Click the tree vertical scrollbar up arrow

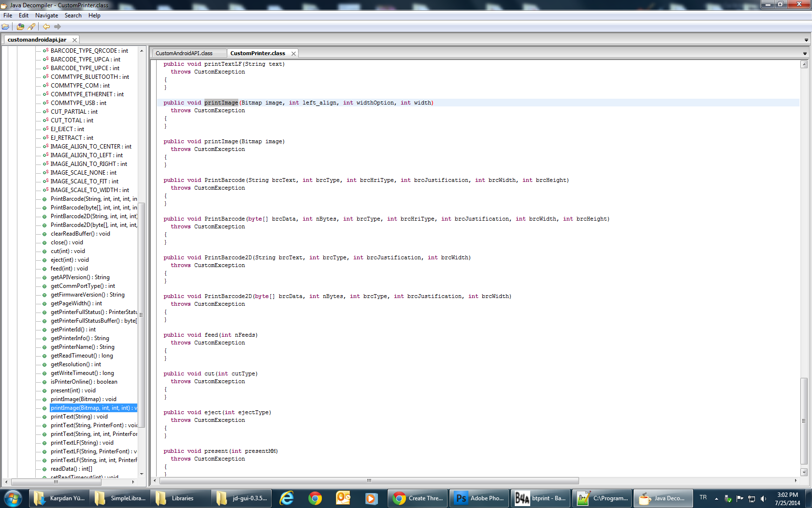(x=142, y=51)
